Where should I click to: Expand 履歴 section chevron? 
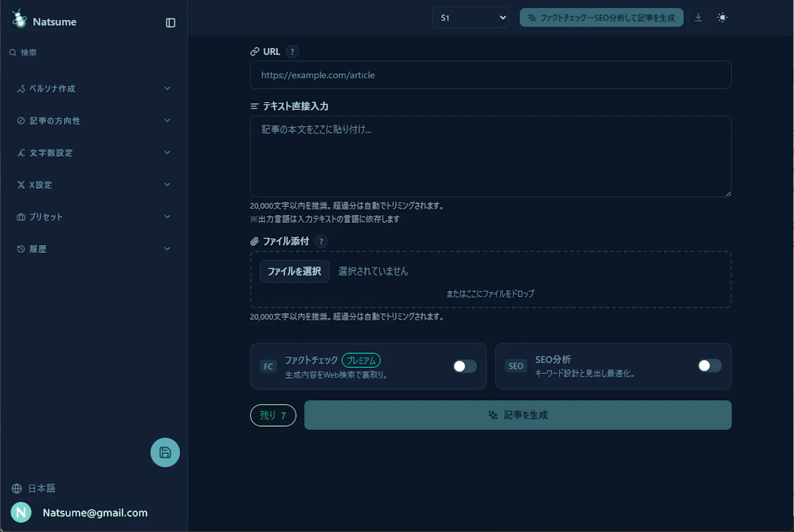click(x=167, y=249)
